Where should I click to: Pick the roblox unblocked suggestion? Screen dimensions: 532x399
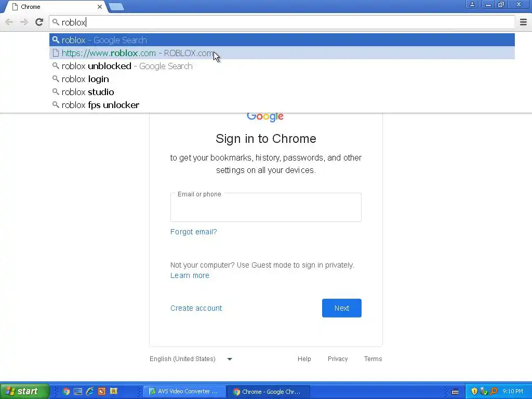282,66
